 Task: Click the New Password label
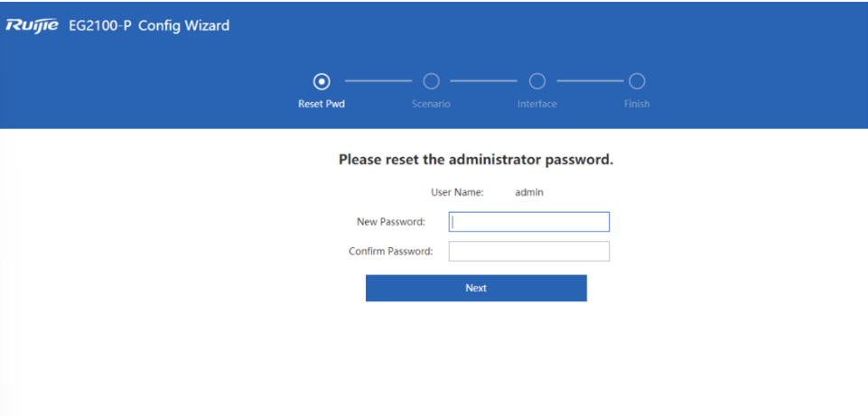point(391,222)
